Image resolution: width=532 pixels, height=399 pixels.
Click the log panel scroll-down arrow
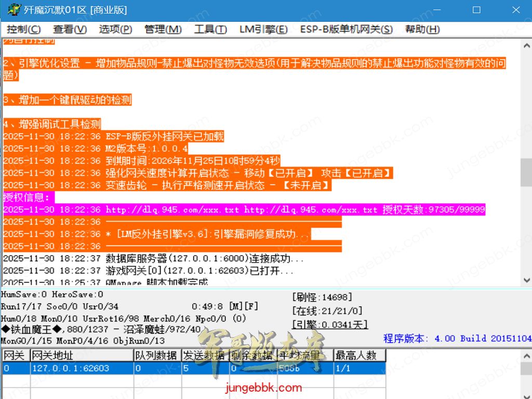[526, 280]
